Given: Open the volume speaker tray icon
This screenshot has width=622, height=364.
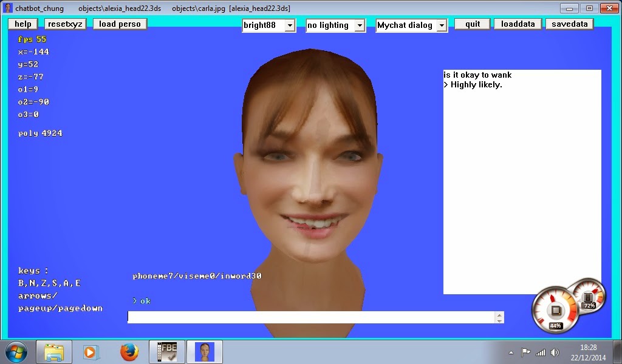Looking at the screenshot, I should (x=555, y=352).
